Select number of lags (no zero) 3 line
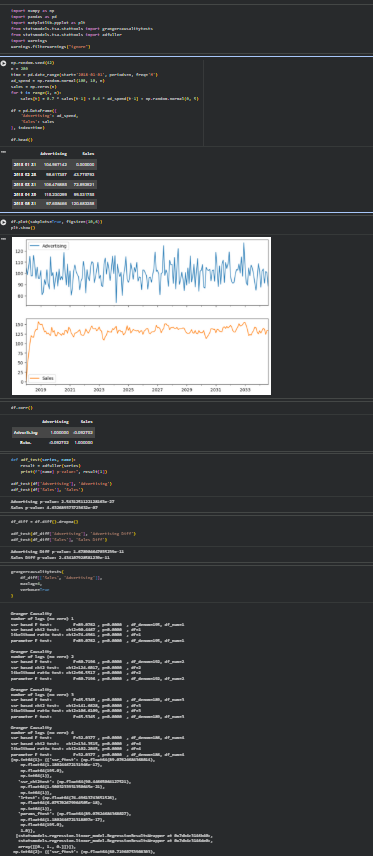 [x=42, y=696]
